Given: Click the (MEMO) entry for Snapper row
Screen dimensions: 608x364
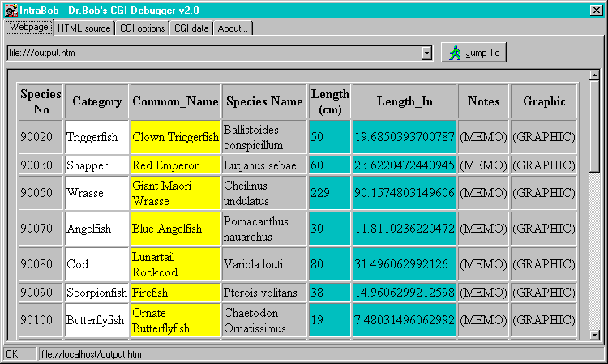Looking at the screenshot, I should pyautogui.click(x=483, y=165).
